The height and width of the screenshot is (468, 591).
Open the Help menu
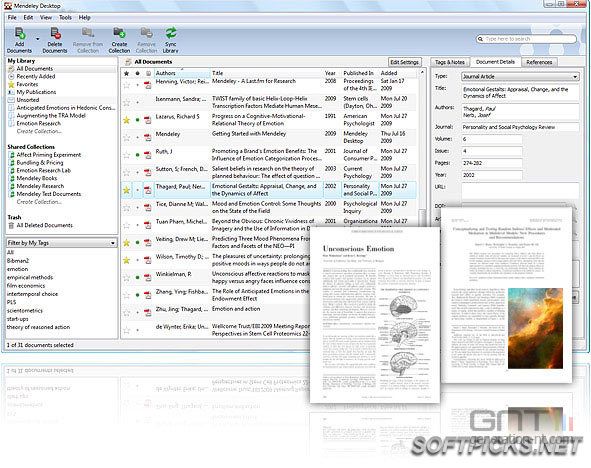coord(84,17)
